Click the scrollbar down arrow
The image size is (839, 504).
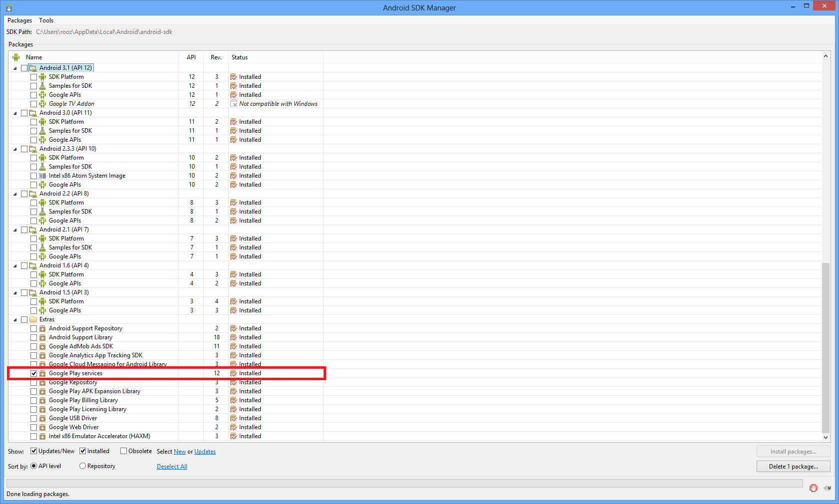[x=826, y=437]
